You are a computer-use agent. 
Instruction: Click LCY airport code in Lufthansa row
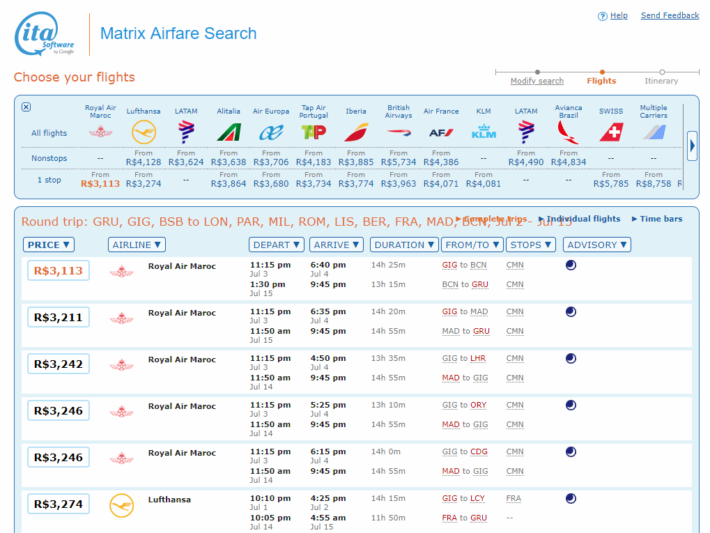tap(477, 498)
